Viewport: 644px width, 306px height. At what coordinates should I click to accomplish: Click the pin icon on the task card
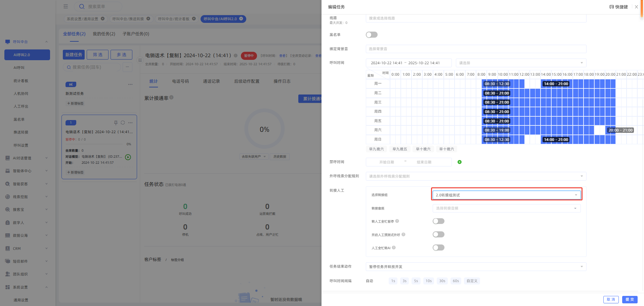(x=116, y=123)
